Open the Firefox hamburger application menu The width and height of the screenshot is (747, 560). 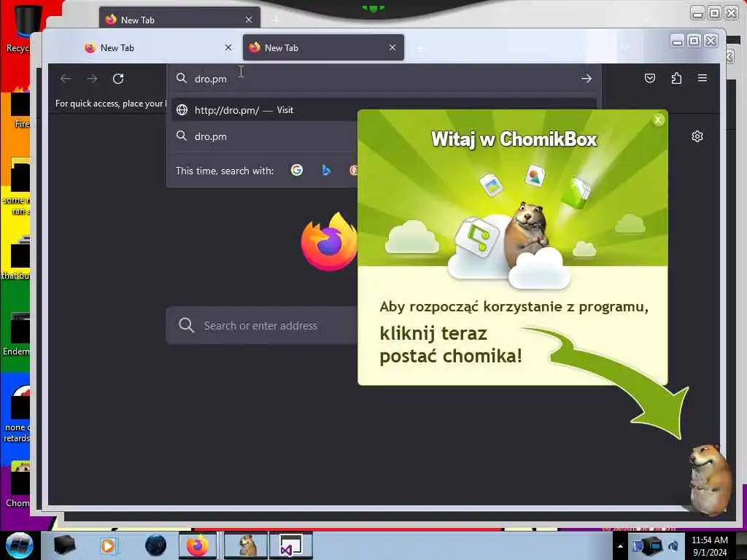click(x=703, y=78)
